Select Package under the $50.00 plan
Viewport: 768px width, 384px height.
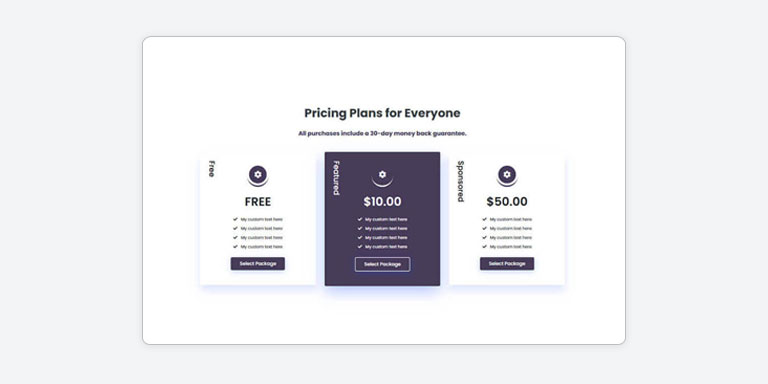507,264
